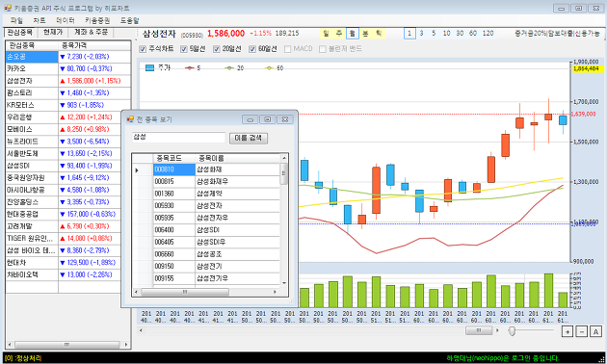Click the watchlist horizontal scrollbar thumb

pos(66,345)
